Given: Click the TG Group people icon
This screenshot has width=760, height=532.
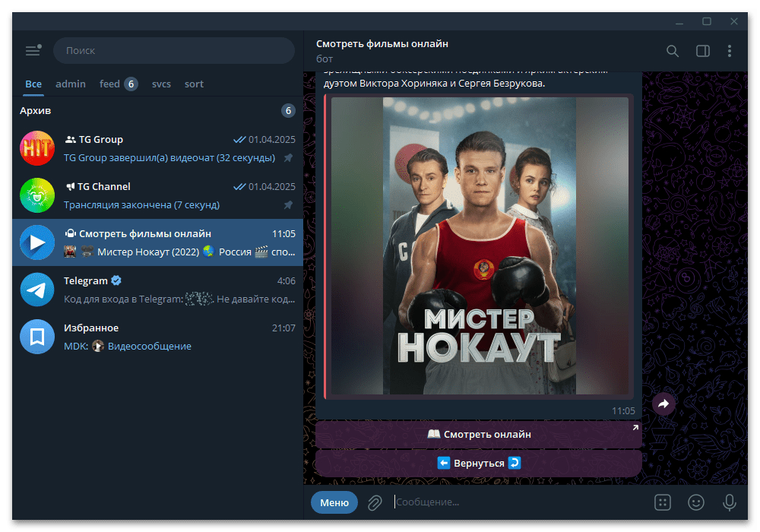Looking at the screenshot, I should click(70, 140).
